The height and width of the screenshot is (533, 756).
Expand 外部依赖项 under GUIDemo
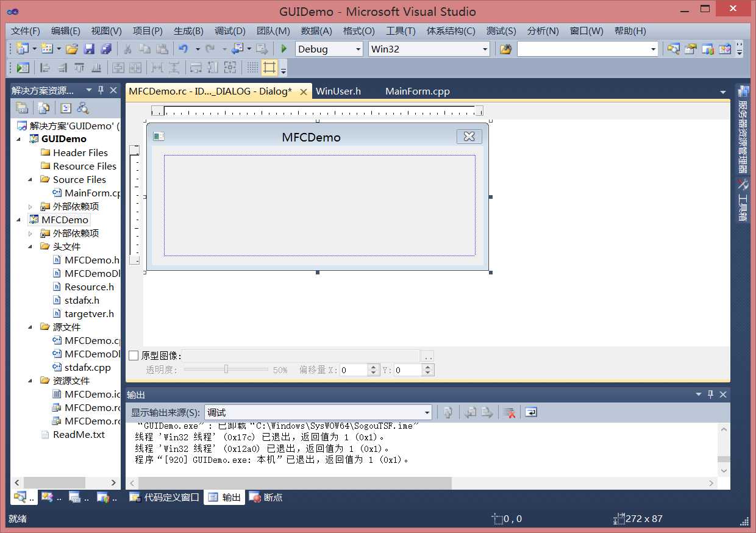pos(30,207)
